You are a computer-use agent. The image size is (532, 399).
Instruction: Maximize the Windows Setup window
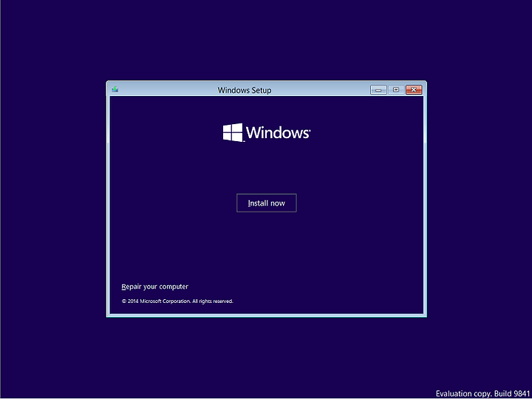396,89
